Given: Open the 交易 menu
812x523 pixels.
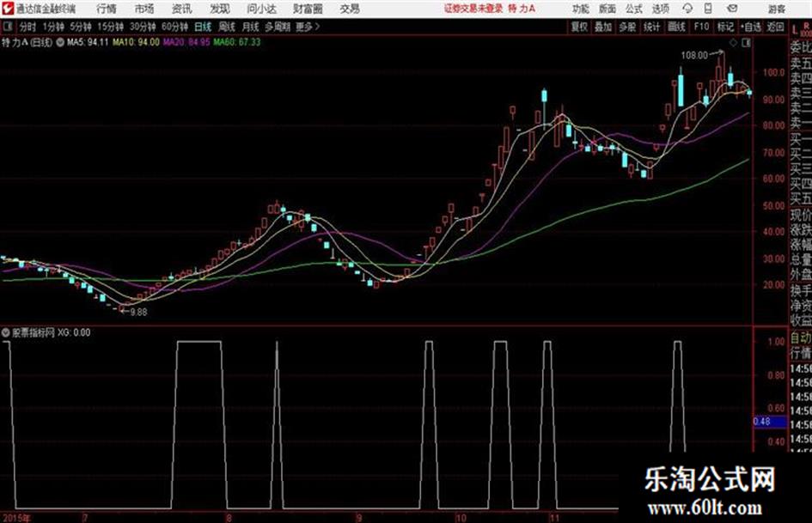Looking at the screenshot, I should tap(350, 9).
